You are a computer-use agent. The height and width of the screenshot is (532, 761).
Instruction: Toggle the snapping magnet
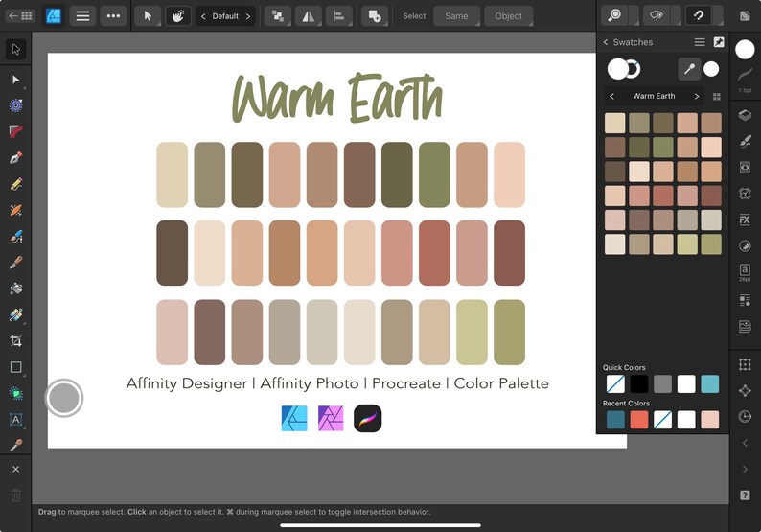click(699, 16)
